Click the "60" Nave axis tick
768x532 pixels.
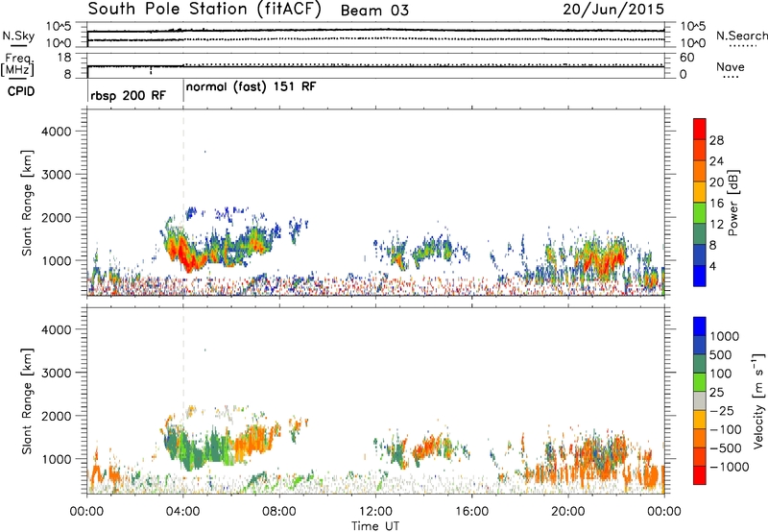point(686,58)
